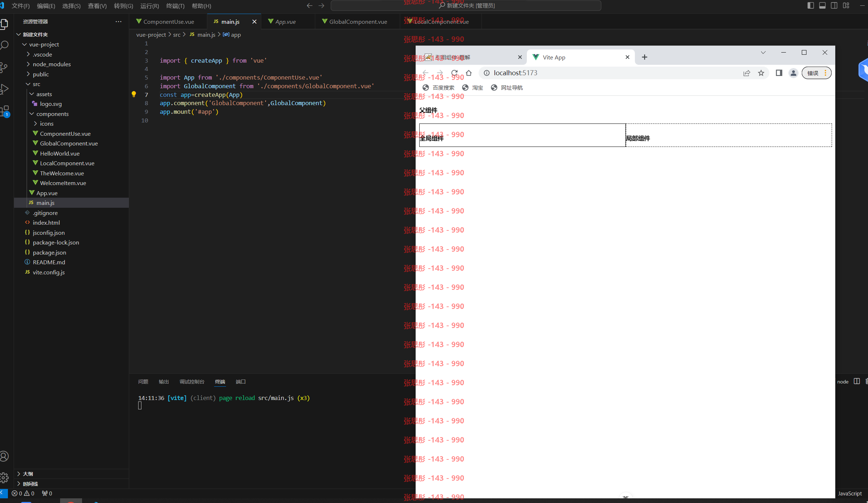
Task: Open the Extensions view with badge
Action: pyautogui.click(x=5, y=111)
